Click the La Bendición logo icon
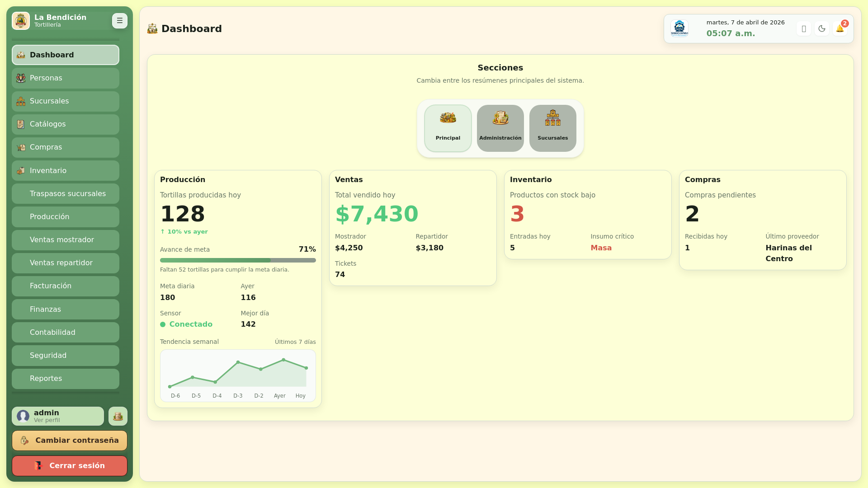Screen dimensions: 868x488 21,21
